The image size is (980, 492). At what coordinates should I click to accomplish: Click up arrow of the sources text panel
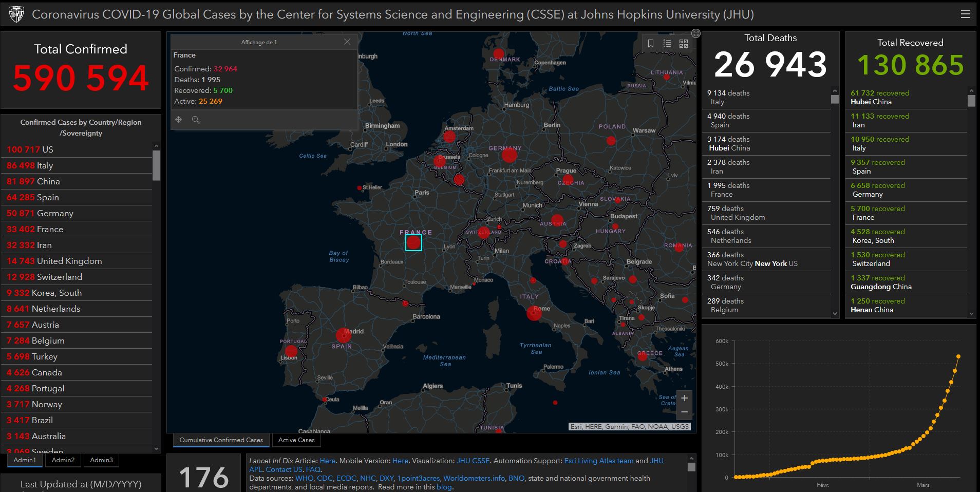pyautogui.click(x=691, y=458)
